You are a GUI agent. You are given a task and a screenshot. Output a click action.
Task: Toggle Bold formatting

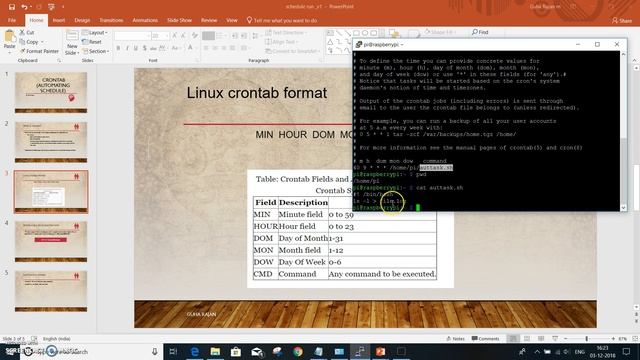118,48
